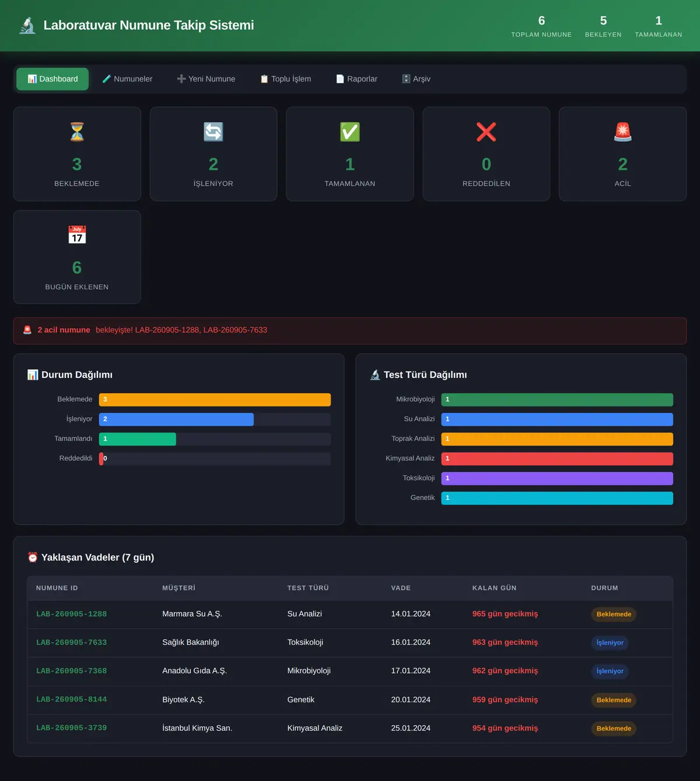Click the Müşteri column header
This screenshot has height=781, width=700.
pyautogui.click(x=178, y=588)
